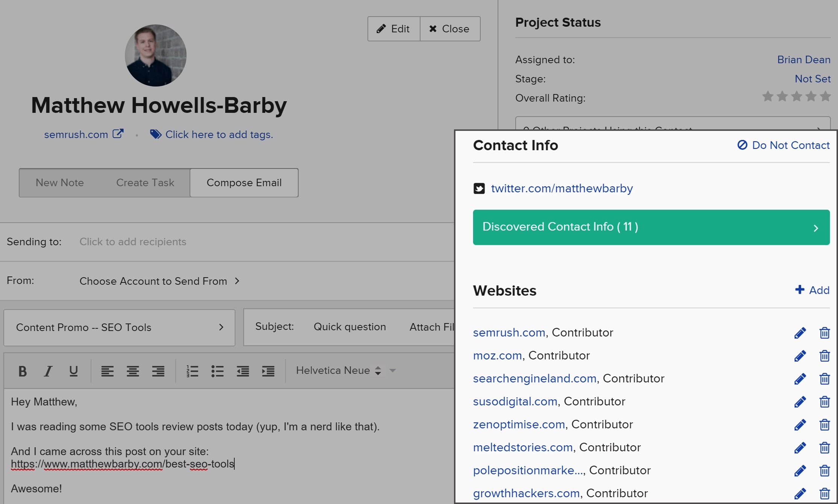This screenshot has width=838, height=504.
Task: Edit the zenoptimise.com website entry
Action: [800, 425]
